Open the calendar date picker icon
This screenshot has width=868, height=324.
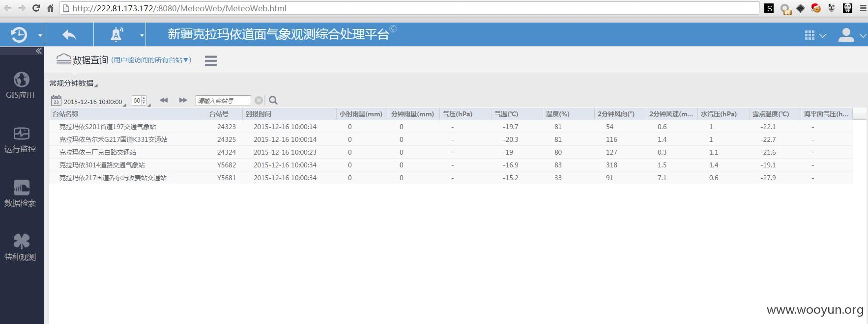click(x=56, y=101)
